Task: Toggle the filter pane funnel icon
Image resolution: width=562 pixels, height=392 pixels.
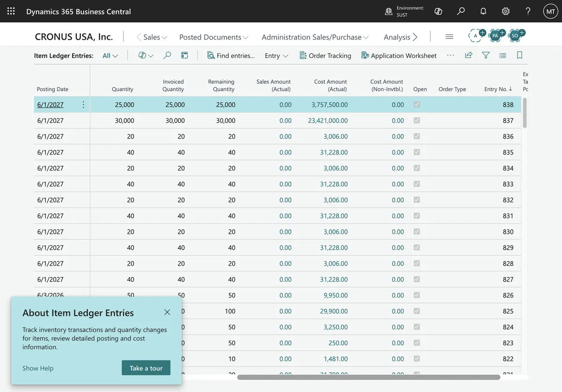Action: pos(486,55)
